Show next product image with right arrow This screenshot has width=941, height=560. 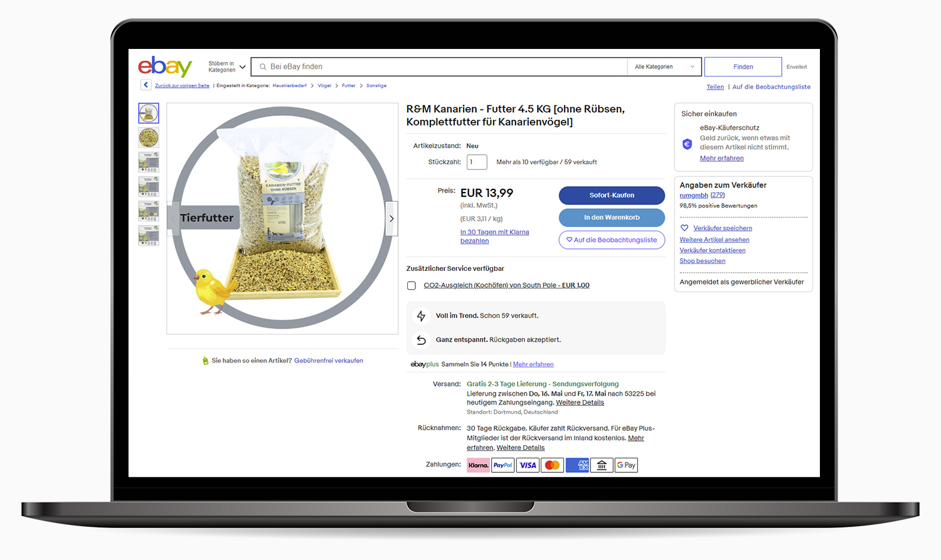point(391,218)
